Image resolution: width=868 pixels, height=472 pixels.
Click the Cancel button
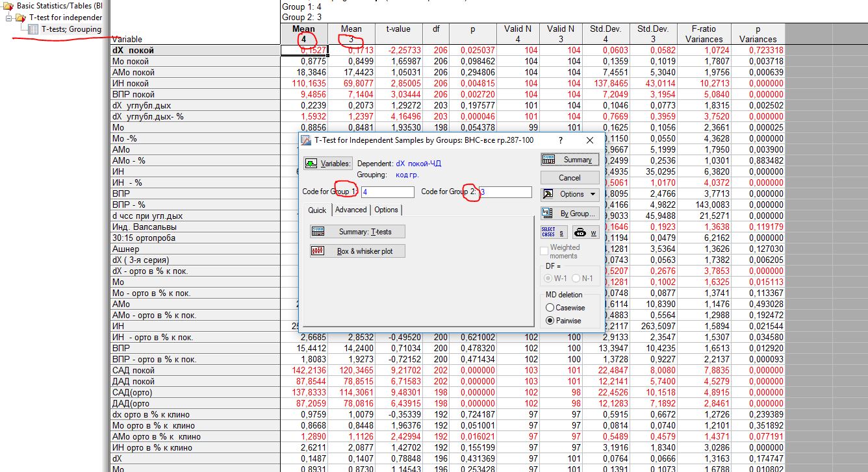(570, 178)
